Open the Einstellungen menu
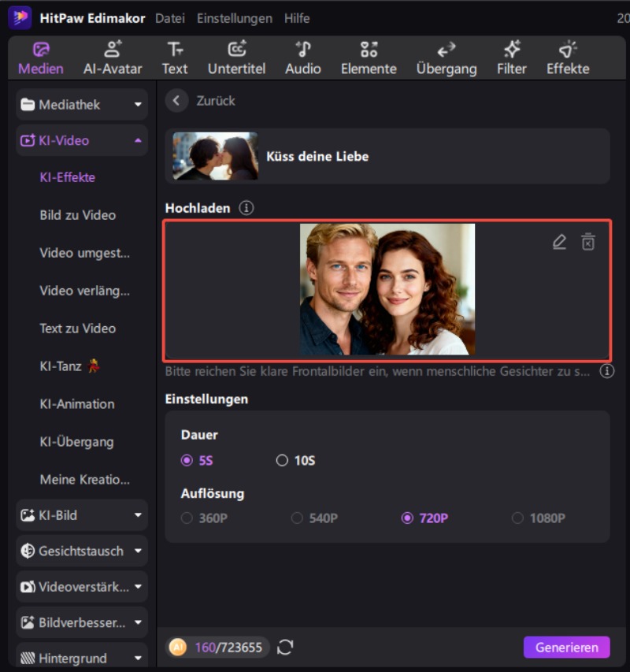The height and width of the screenshot is (672, 630). (x=234, y=18)
